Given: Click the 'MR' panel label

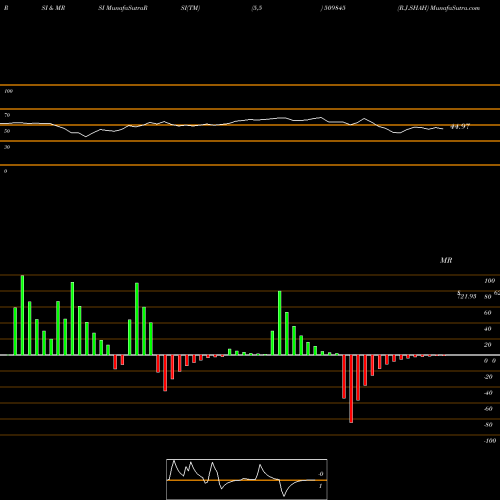Looking at the screenshot, I should pyautogui.click(x=446, y=260).
